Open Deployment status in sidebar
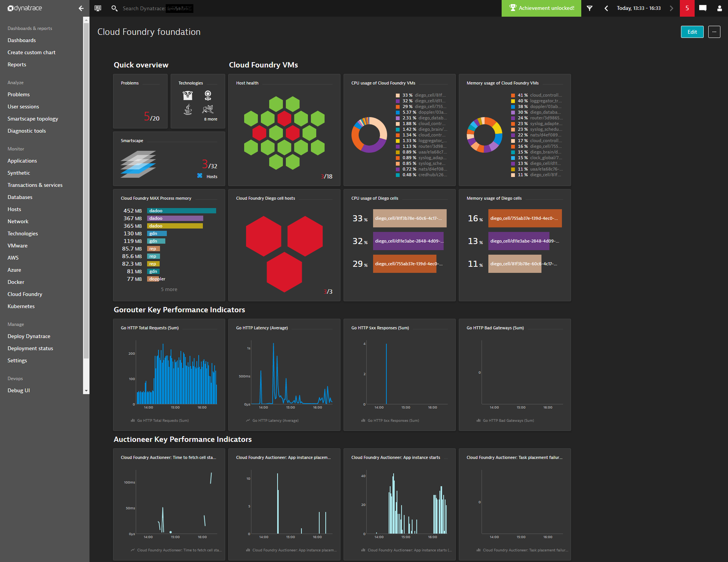The image size is (728, 562). click(30, 348)
